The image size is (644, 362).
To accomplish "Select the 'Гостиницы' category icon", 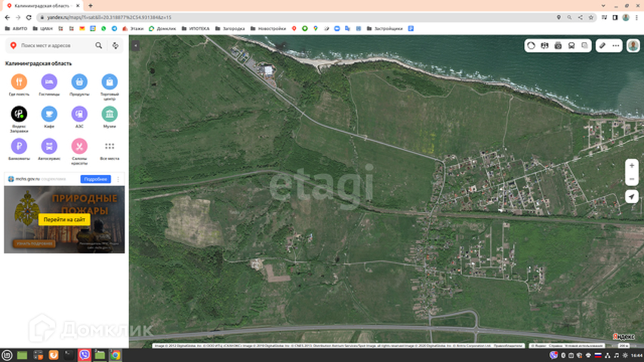I will [x=49, y=81].
